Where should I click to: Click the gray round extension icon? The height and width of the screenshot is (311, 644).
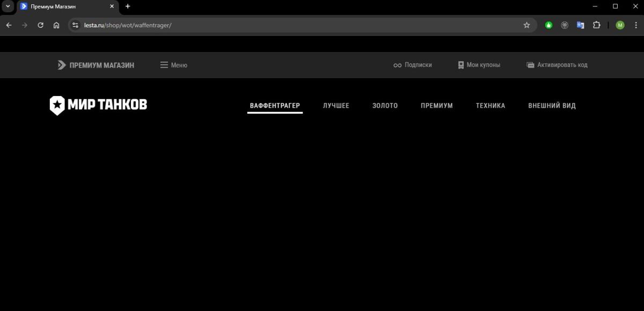point(565,25)
